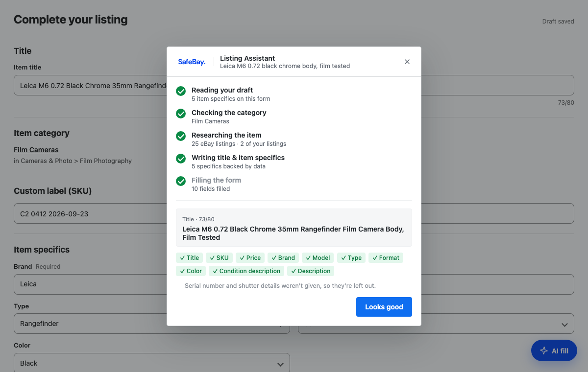Click the Title chip

189,258
